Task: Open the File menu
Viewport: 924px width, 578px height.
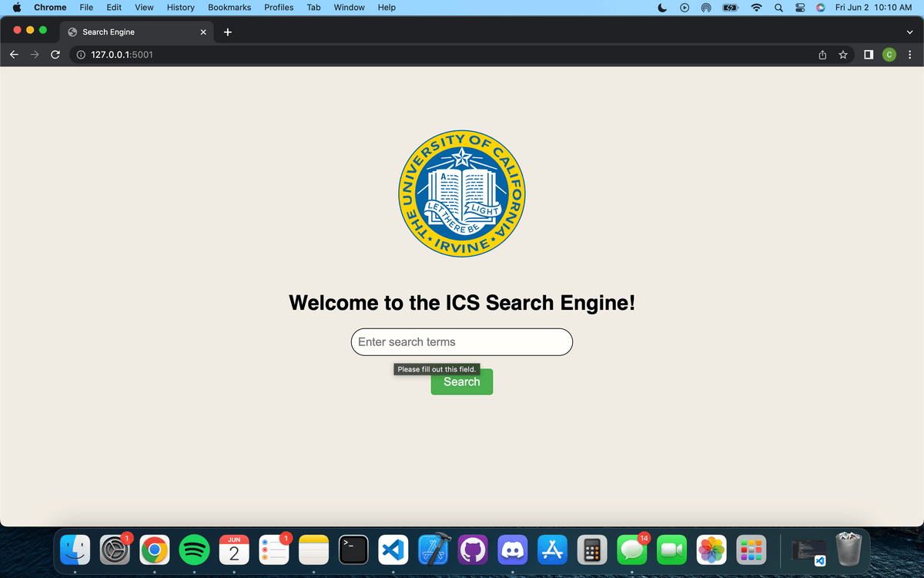Action: tap(87, 8)
